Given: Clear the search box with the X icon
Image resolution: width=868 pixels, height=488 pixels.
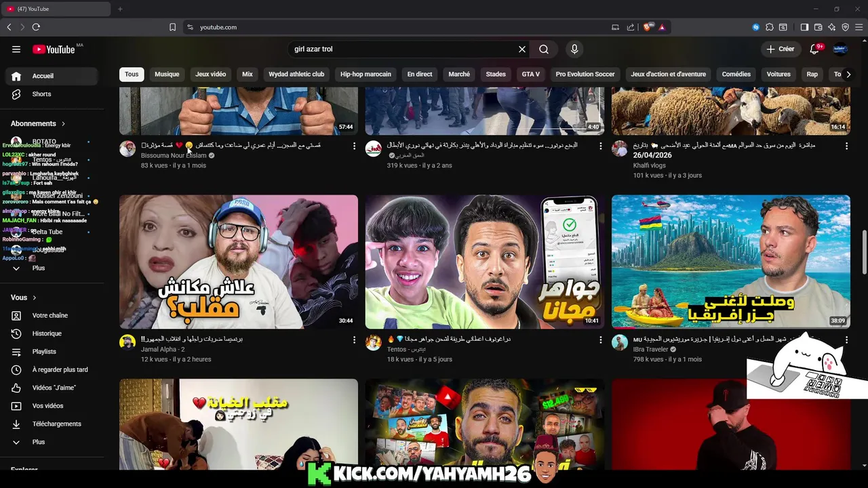Looking at the screenshot, I should [x=522, y=49].
